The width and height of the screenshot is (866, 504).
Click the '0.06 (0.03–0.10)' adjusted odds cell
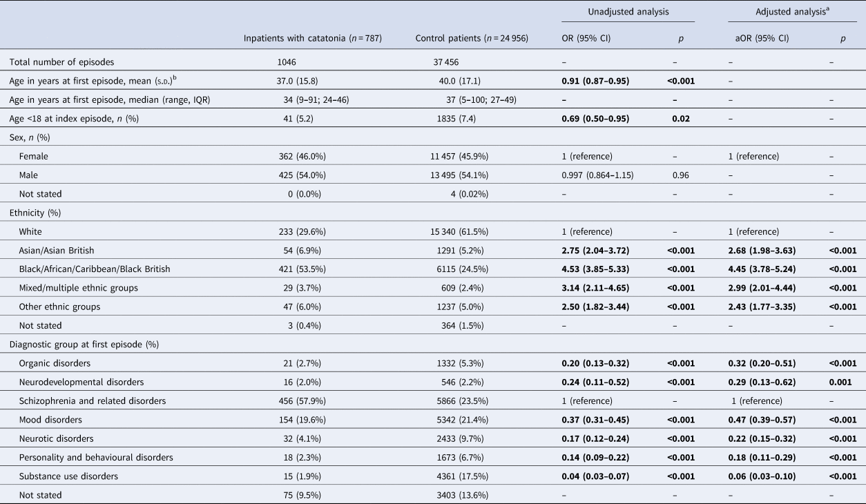click(757, 476)
